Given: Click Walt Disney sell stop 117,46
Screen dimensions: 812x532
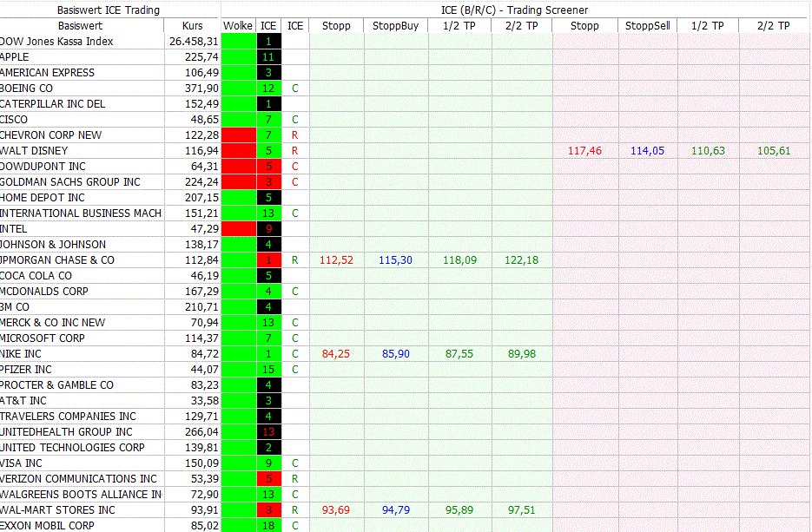Looking at the screenshot, I should [584, 151].
